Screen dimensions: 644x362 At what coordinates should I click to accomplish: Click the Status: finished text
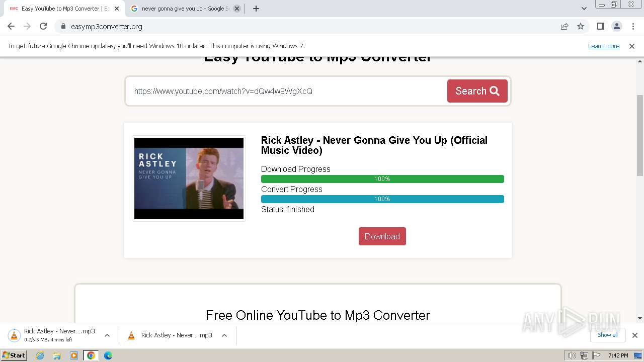(x=288, y=209)
